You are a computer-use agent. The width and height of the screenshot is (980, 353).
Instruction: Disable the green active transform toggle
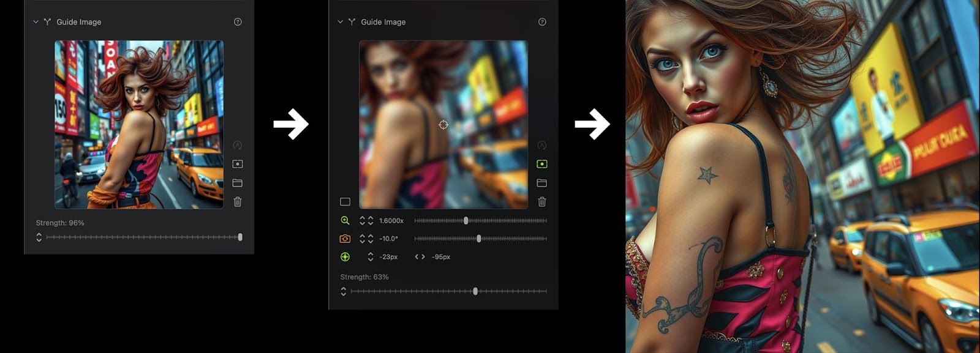[542, 164]
